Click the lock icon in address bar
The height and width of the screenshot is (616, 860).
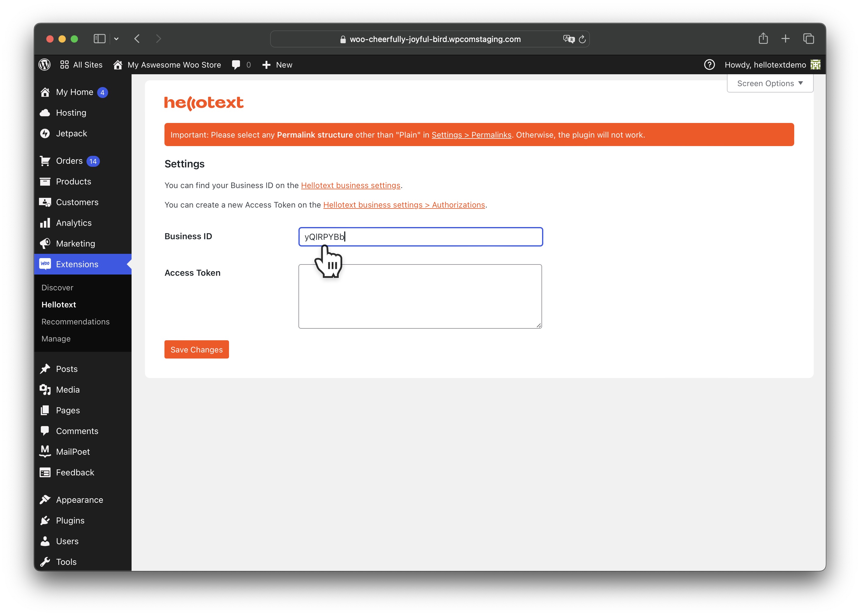(343, 39)
